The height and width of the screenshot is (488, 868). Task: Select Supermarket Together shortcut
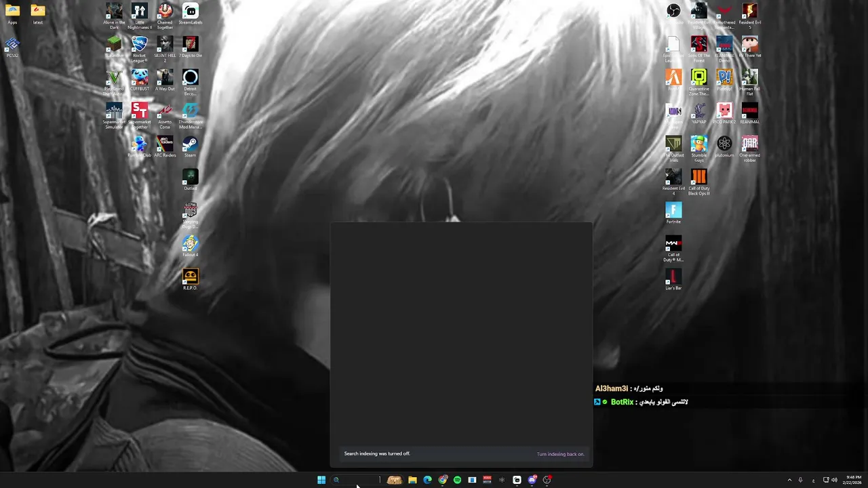point(140,116)
